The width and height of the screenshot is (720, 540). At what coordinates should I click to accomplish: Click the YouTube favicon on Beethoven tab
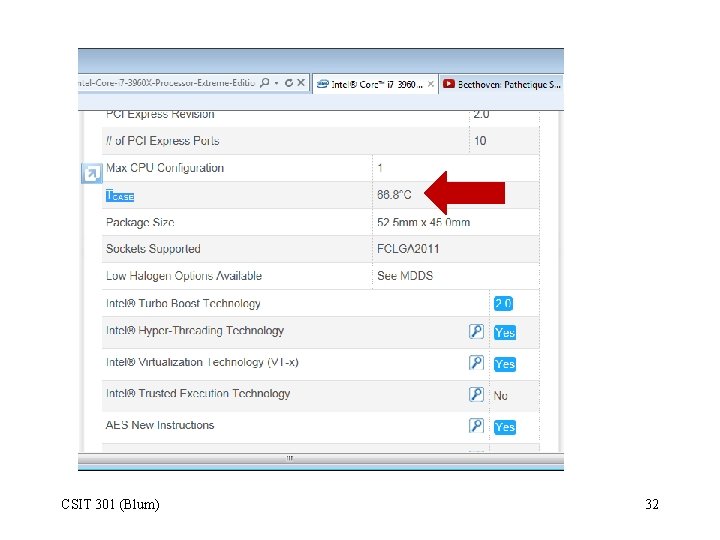[449, 84]
